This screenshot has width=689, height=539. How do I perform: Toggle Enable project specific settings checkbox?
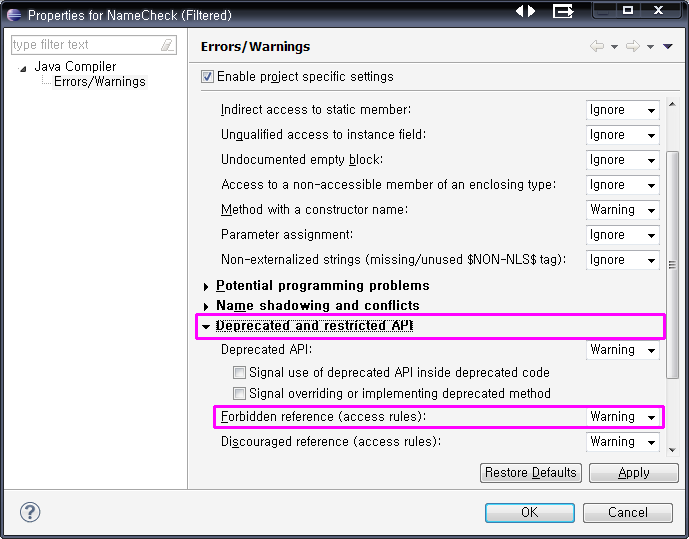(x=207, y=76)
